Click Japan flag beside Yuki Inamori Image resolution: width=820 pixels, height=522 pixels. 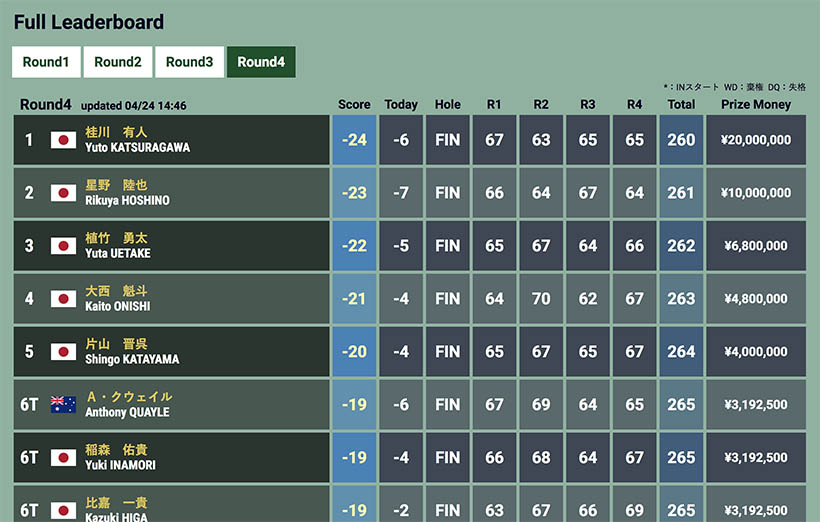[63, 458]
